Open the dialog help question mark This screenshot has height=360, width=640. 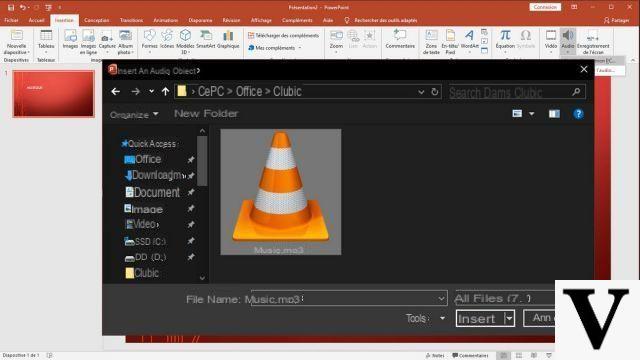point(578,114)
